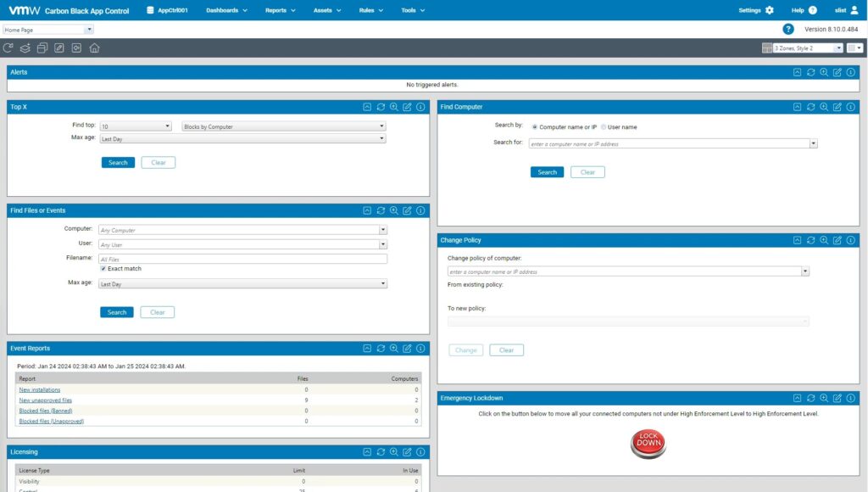Open the New unapproved files report link

(x=46, y=400)
